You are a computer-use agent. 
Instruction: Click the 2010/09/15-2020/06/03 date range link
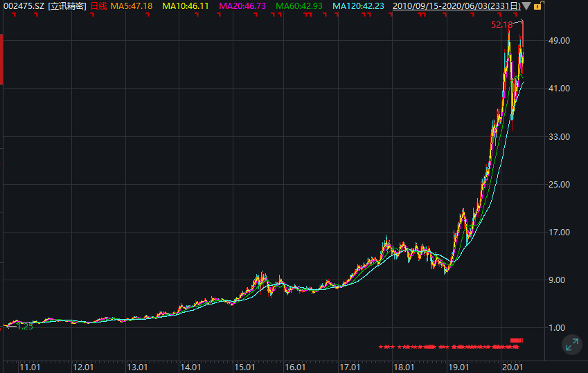(x=456, y=6)
